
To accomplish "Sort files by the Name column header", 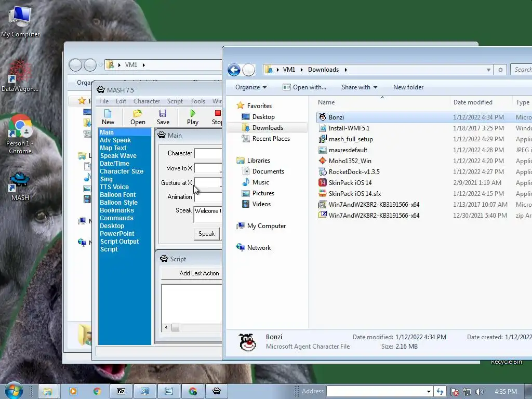I will click(383, 102).
